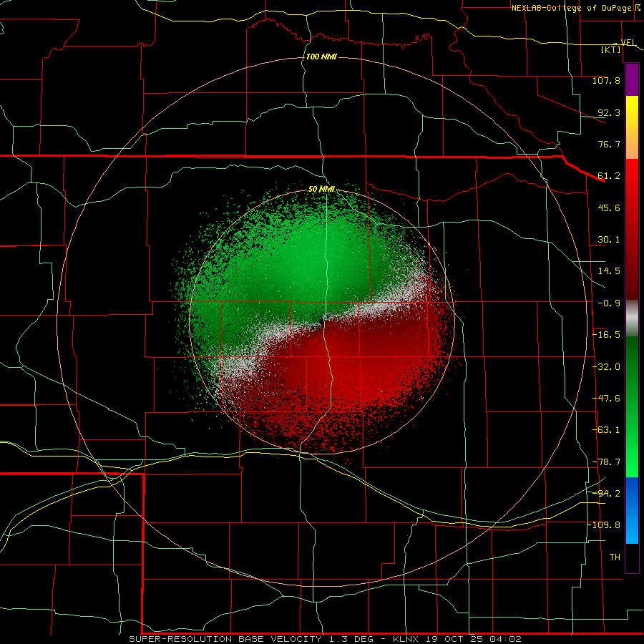Select the -32.0 legend value
Viewport: 644px width, 644px height.
pyautogui.click(x=606, y=367)
